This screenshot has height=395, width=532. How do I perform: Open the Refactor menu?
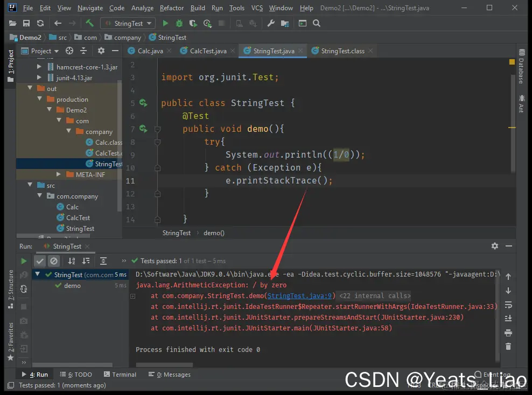click(172, 8)
